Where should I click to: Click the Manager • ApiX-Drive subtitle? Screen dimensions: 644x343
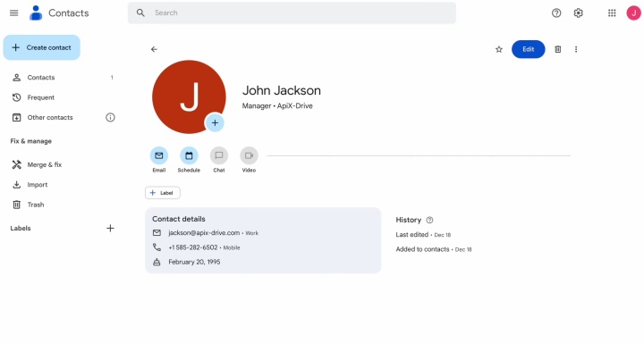tap(277, 106)
